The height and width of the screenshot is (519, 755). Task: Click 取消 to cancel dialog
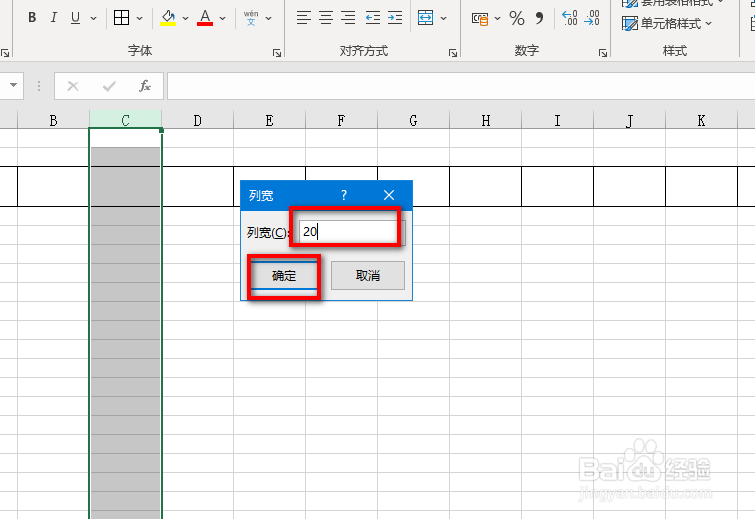(368, 275)
